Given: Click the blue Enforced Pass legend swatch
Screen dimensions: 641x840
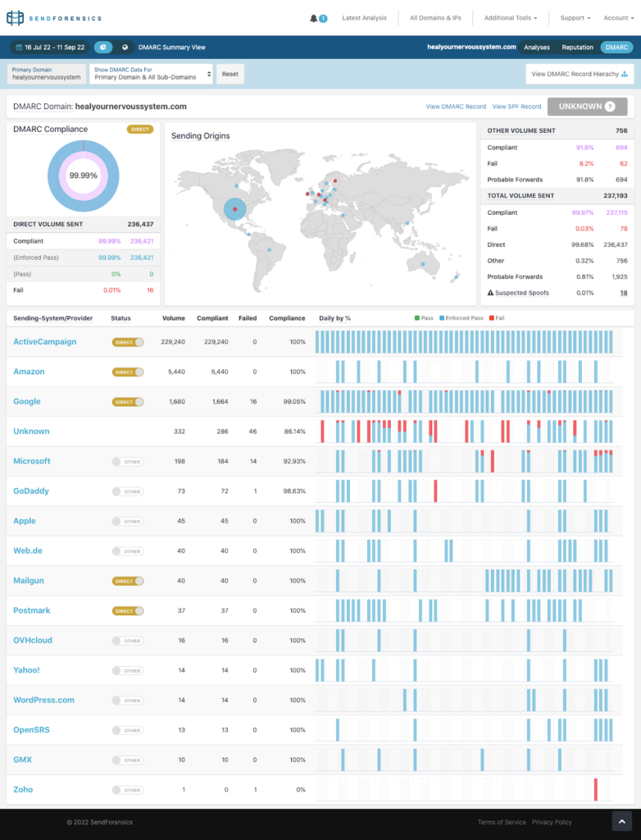Looking at the screenshot, I should point(442,318).
